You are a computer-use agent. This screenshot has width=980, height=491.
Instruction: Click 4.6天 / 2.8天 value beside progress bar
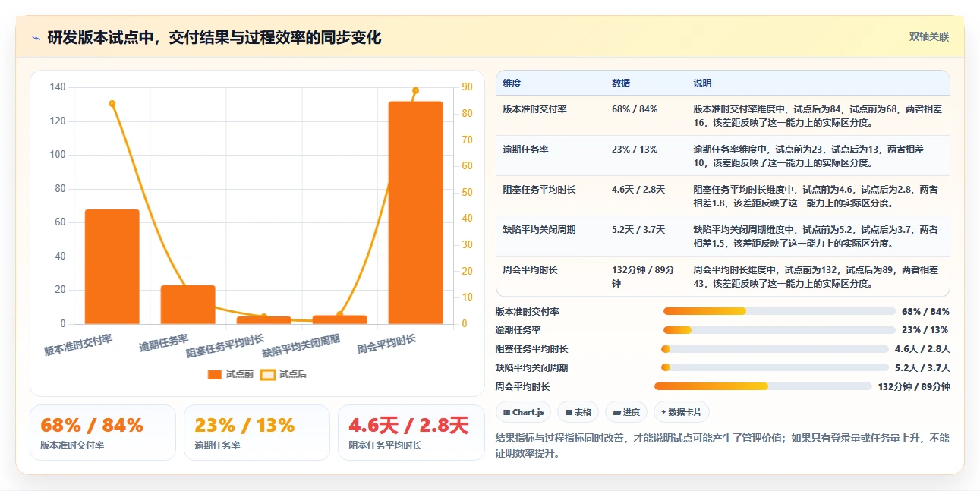pyautogui.click(x=922, y=349)
